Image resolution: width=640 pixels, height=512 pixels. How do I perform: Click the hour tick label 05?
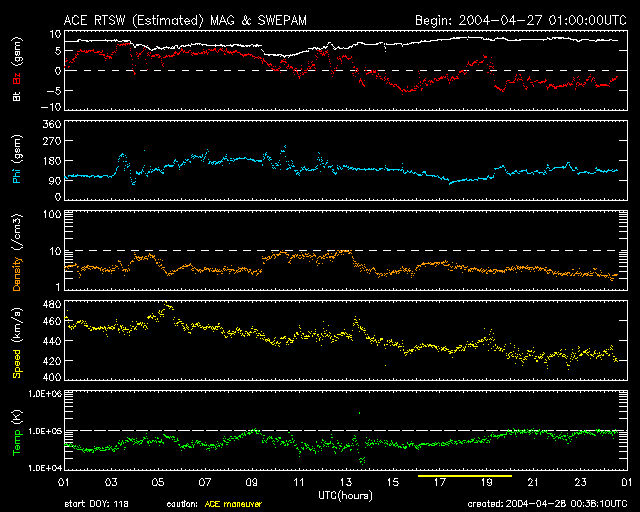(x=158, y=483)
